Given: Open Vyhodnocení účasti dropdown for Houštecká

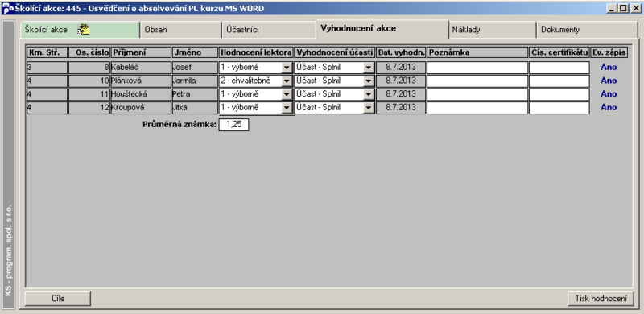Looking at the screenshot, I should [x=369, y=94].
